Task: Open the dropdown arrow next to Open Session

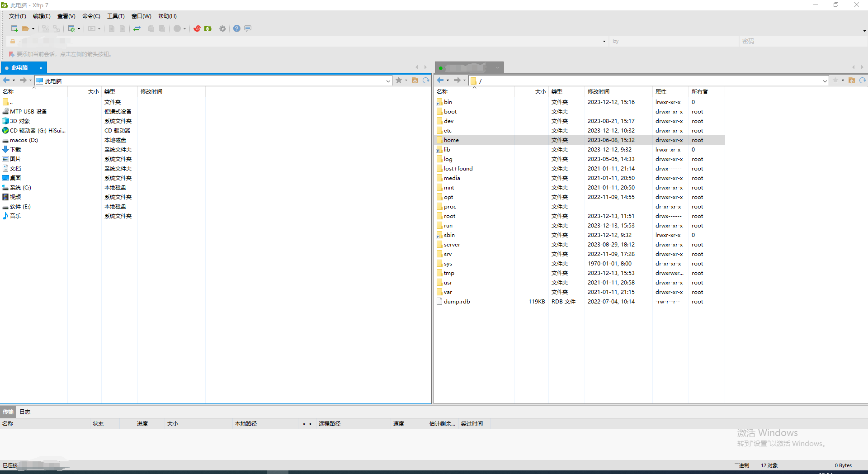Action: pyautogui.click(x=33, y=28)
